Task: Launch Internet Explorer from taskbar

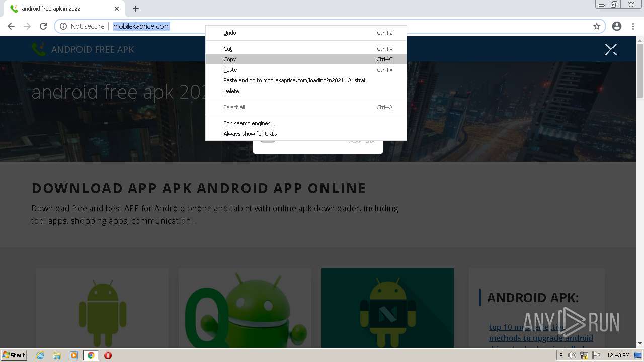Action: tap(40, 355)
